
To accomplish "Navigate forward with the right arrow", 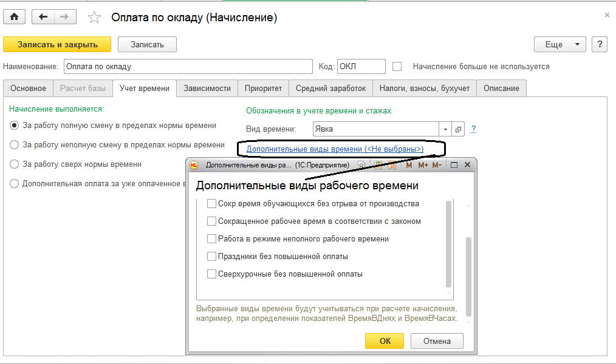I will pyautogui.click(x=64, y=17).
